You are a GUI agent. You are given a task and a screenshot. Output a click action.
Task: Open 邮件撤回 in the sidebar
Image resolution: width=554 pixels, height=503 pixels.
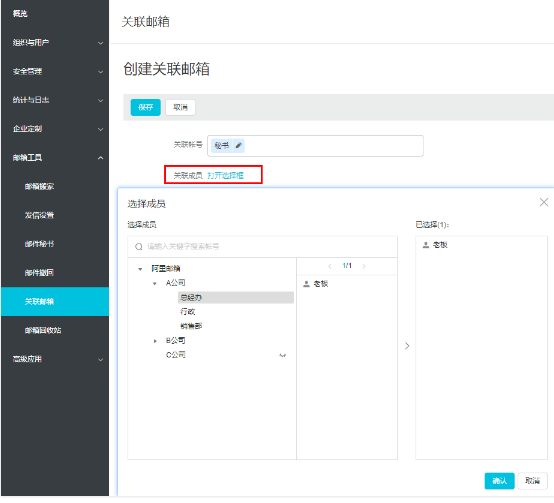click(x=39, y=273)
